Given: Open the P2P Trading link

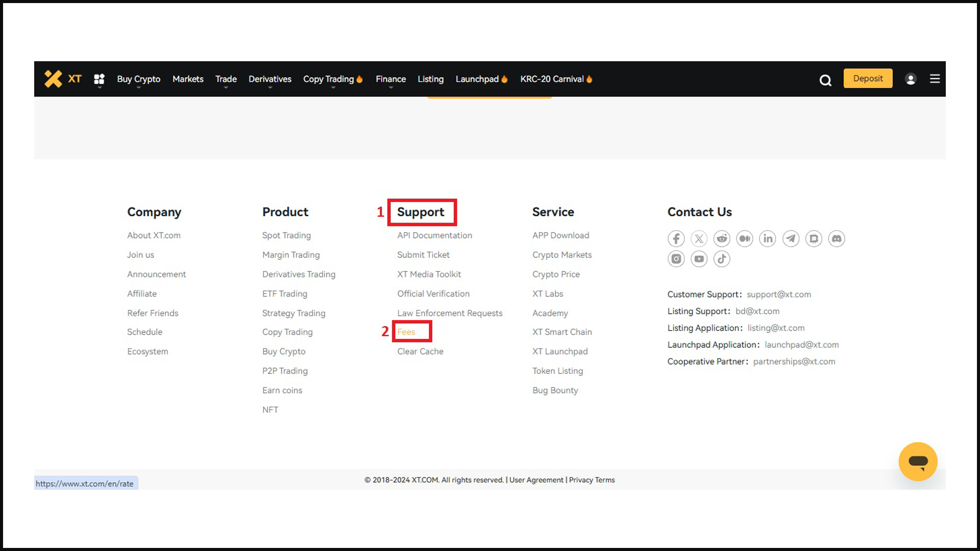Looking at the screenshot, I should tap(285, 371).
